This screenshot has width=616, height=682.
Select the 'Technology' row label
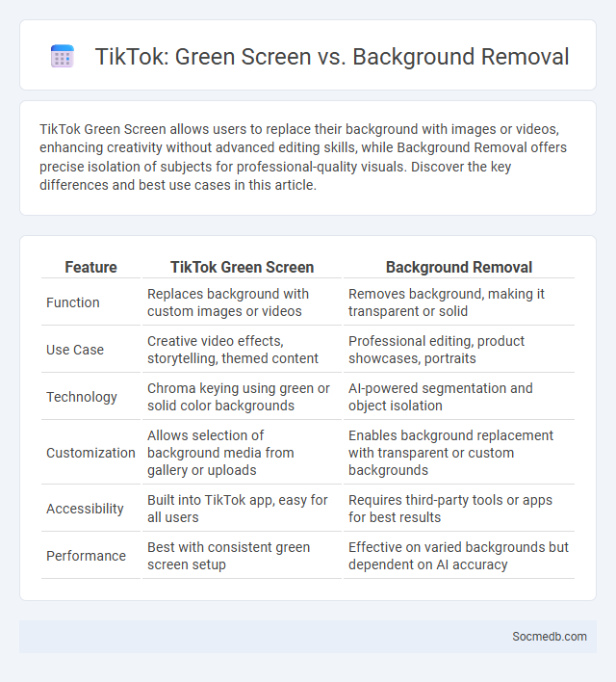click(82, 397)
